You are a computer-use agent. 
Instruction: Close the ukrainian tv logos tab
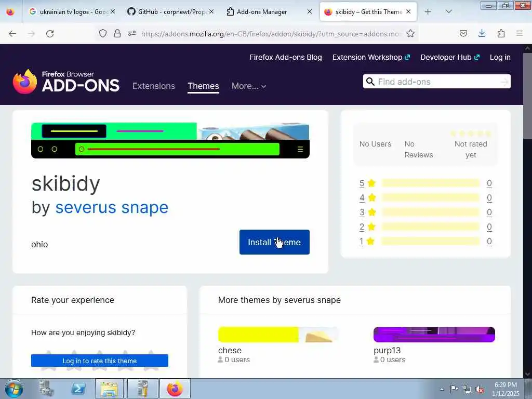pyautogui.click(x=113, y=12)
